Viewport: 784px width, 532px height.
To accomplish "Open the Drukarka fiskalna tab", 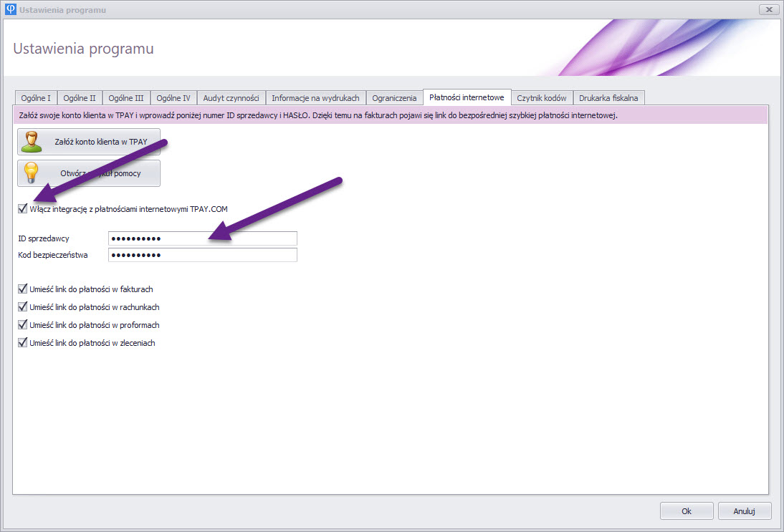I will point(608,98).
